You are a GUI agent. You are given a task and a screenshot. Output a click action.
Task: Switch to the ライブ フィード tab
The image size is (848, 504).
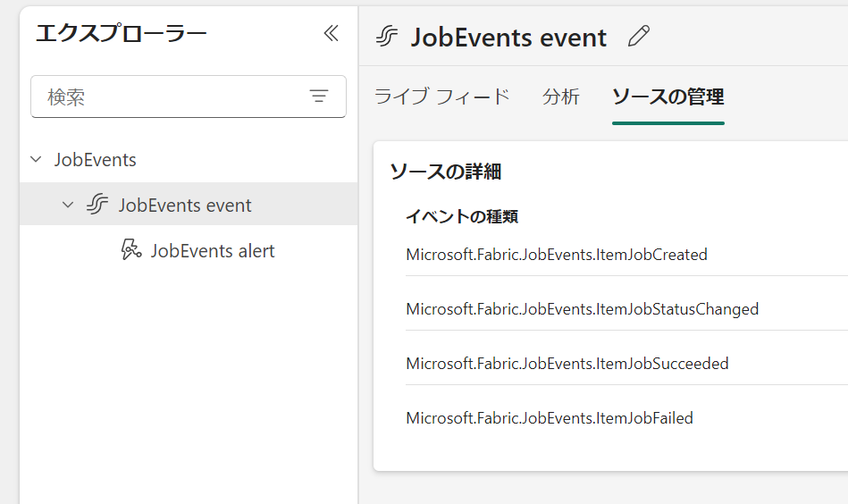coord(442,97)
